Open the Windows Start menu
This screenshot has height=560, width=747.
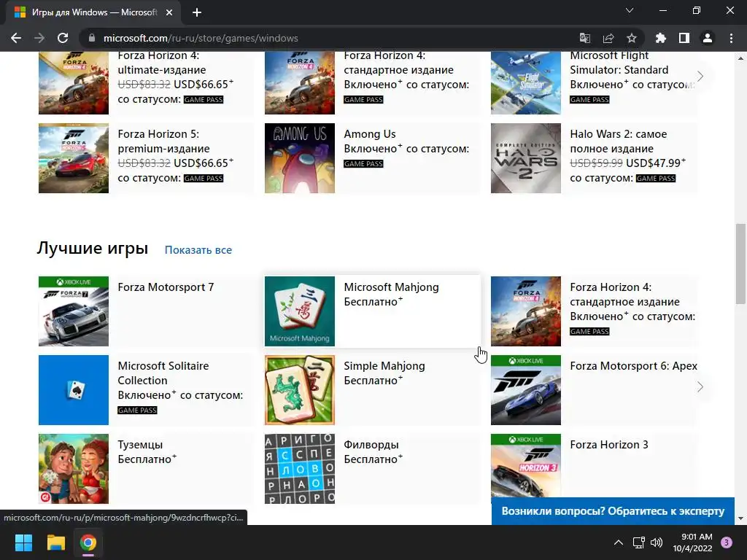[x=23, y=542]
